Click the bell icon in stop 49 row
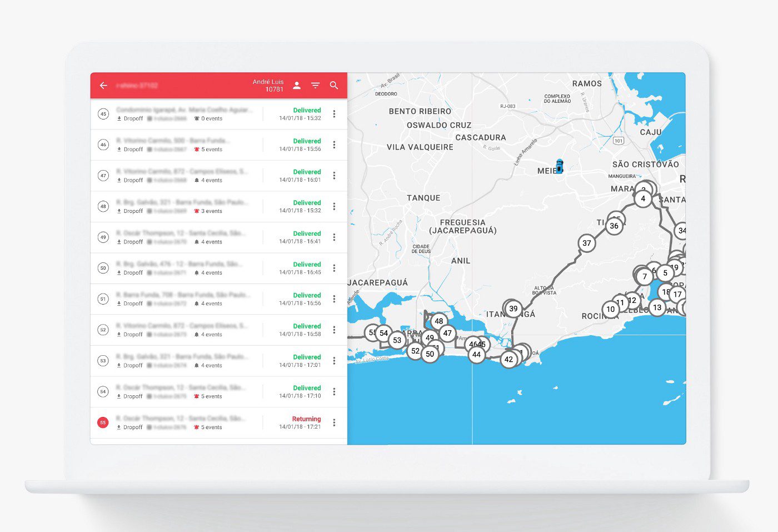 [197, 242]
